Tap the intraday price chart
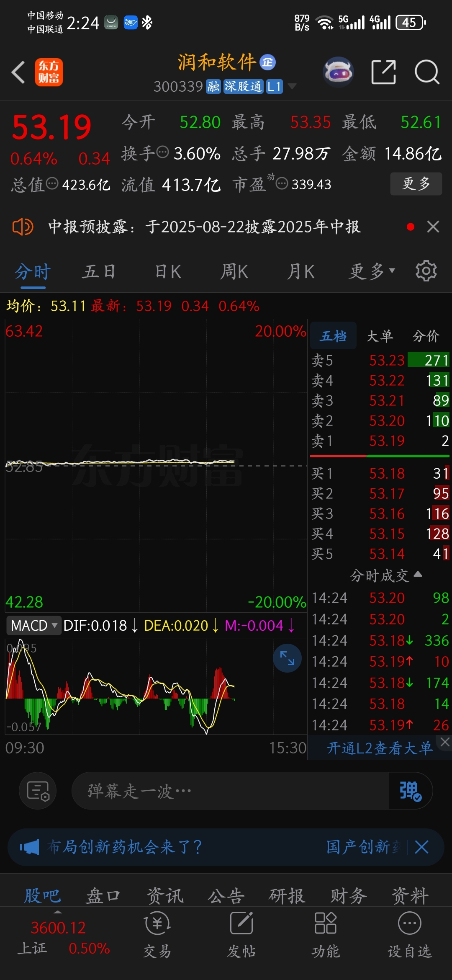Viewport: 452px width, 980px height. (x=156, y=465)
